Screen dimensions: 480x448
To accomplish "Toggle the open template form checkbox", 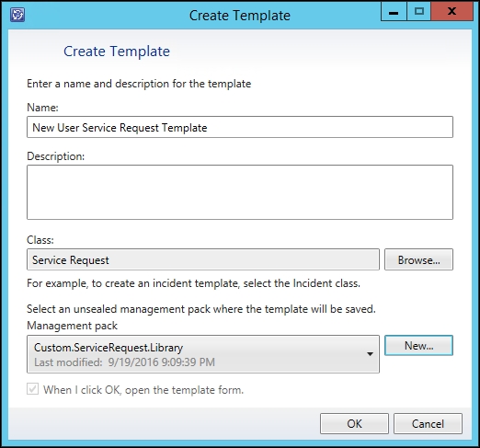I will (x=32, y=389).
